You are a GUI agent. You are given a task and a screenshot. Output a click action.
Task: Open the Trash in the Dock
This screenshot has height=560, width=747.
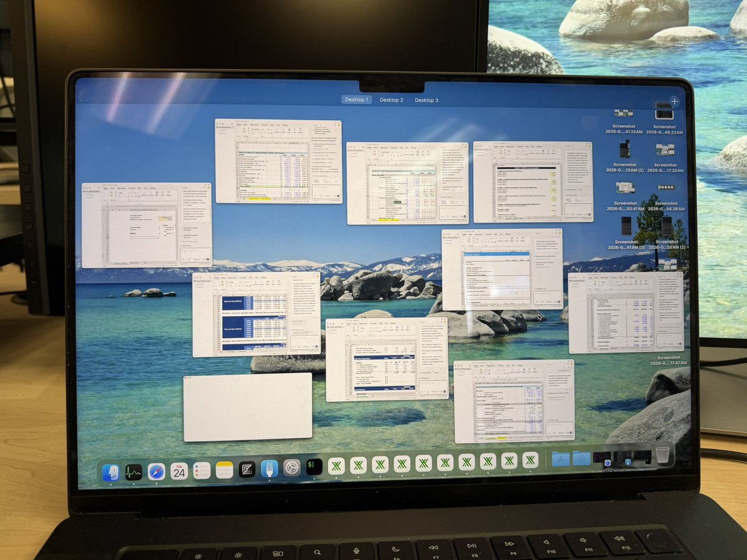tap(662, 454)
